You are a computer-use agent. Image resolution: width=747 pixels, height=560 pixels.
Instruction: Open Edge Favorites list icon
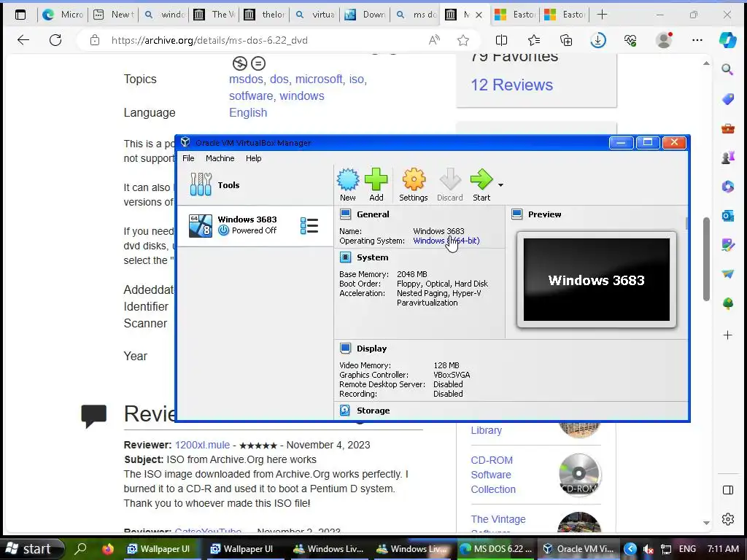[534, 41]
